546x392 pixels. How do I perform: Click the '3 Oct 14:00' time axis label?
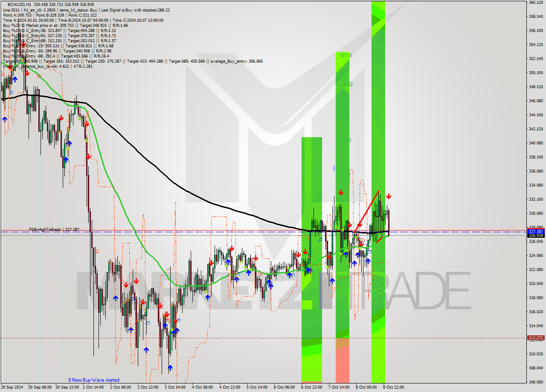click(x=175, y=387)
